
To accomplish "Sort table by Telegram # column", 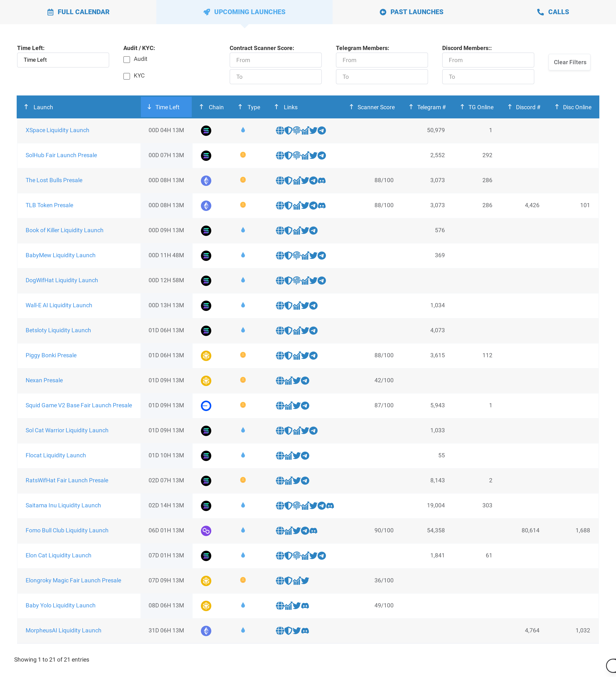I will (x=427, y=107).
